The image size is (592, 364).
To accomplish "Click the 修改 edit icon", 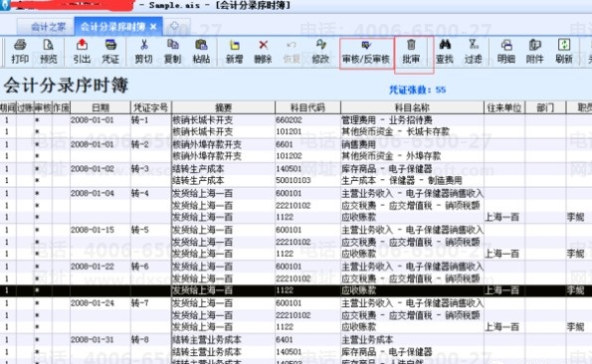I will click(320, 45).
